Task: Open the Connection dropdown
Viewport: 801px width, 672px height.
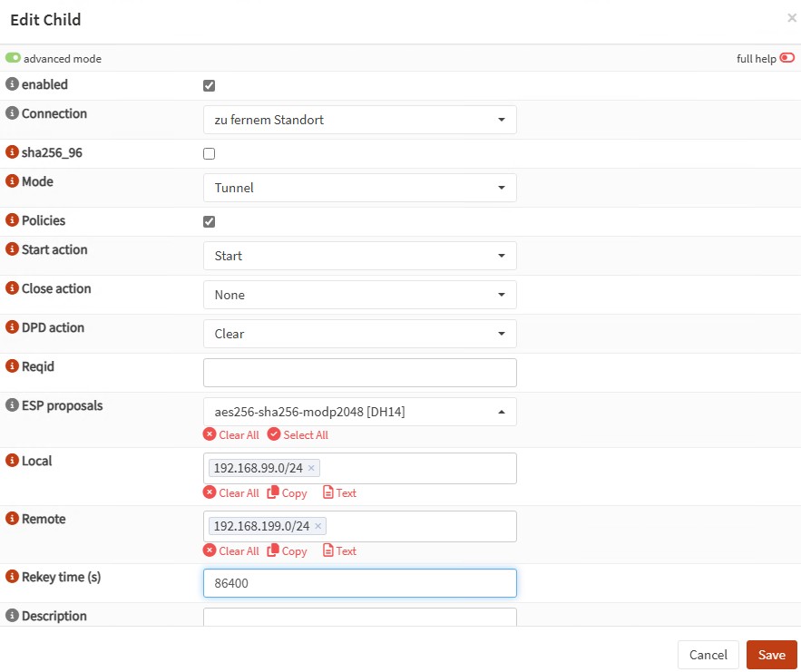Action: click(x=359, y=120)
